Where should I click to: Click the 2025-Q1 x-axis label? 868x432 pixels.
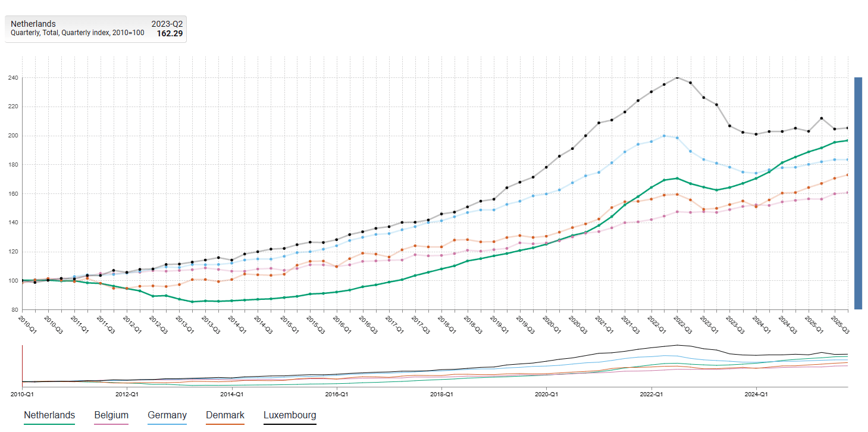(815, 324)
